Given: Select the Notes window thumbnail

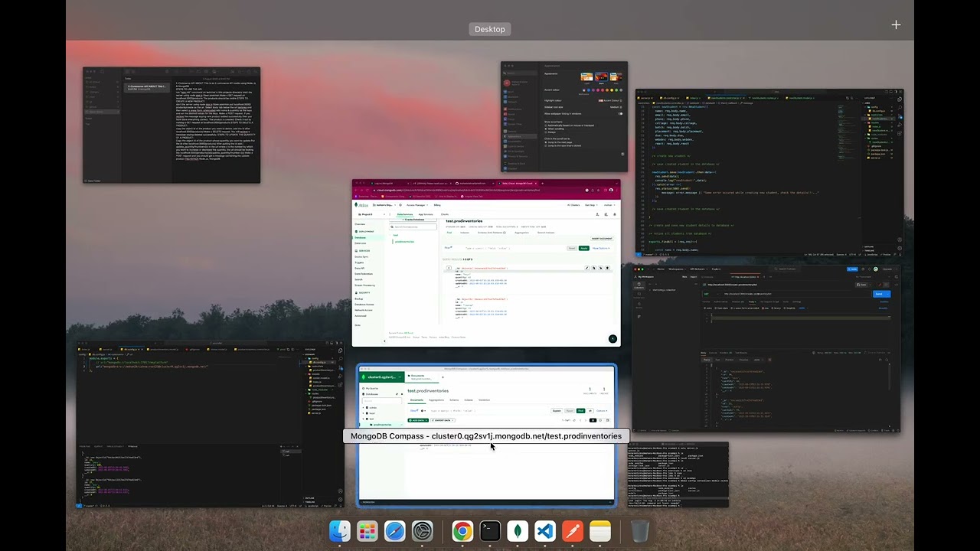Looking at the screenshot, I should [171, 125].
